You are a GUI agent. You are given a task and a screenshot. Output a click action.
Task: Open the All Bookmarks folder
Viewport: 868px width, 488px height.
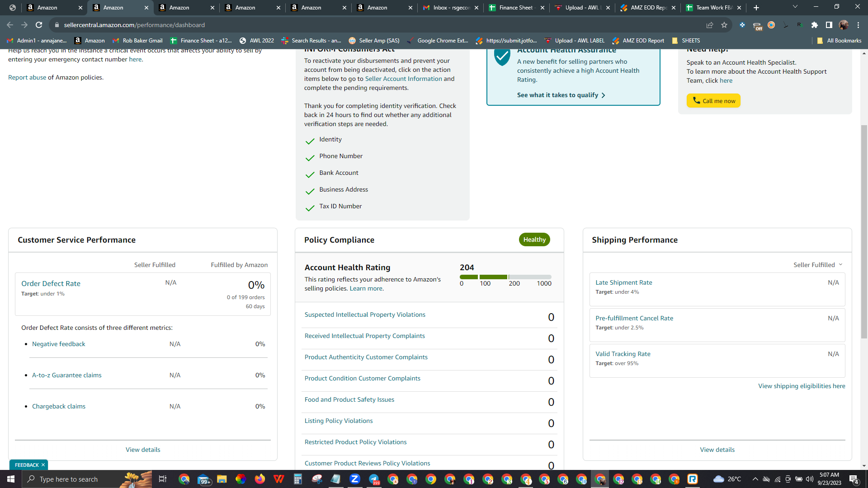click(x=839, y=41)
